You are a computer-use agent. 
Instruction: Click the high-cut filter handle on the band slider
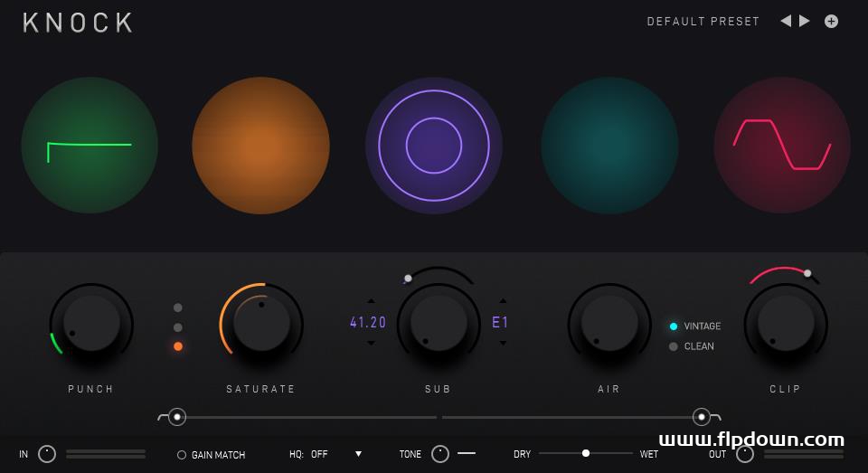pyautogui.click(x=702, y=417)
